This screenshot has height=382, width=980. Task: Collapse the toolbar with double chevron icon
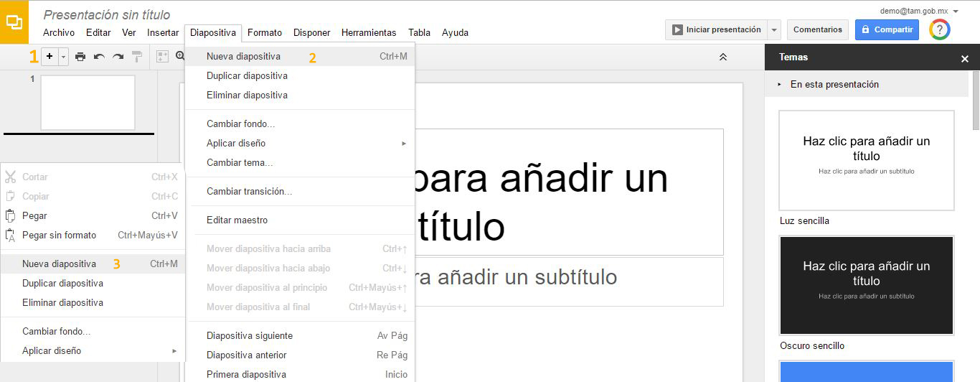click(723, 57)
